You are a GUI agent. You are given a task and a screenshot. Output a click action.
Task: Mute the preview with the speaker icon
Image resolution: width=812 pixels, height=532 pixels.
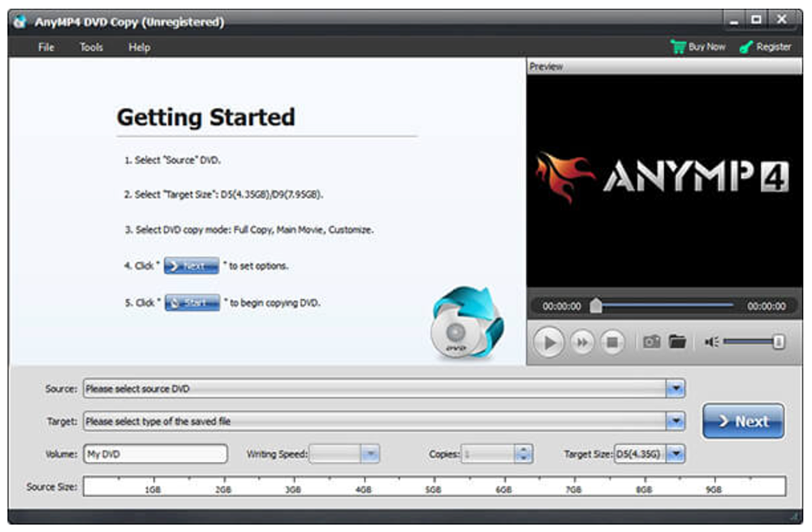point(711,342)
